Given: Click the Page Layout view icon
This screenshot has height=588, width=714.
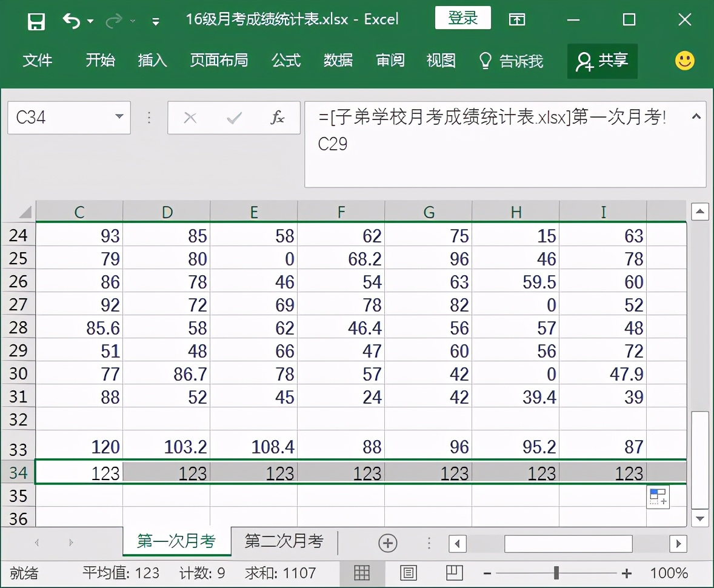Looking at the screenshot, I should pyautogui.click(x=409, y=572).
